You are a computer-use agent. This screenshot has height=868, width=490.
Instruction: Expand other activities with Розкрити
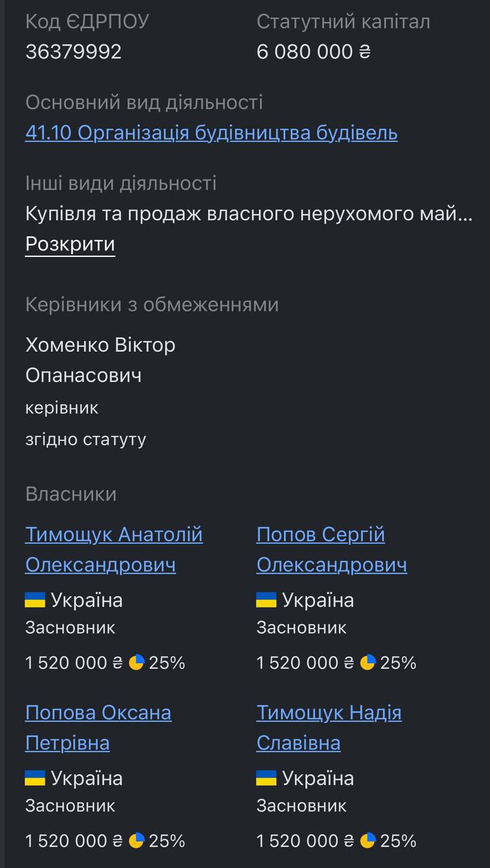point(70,244)
